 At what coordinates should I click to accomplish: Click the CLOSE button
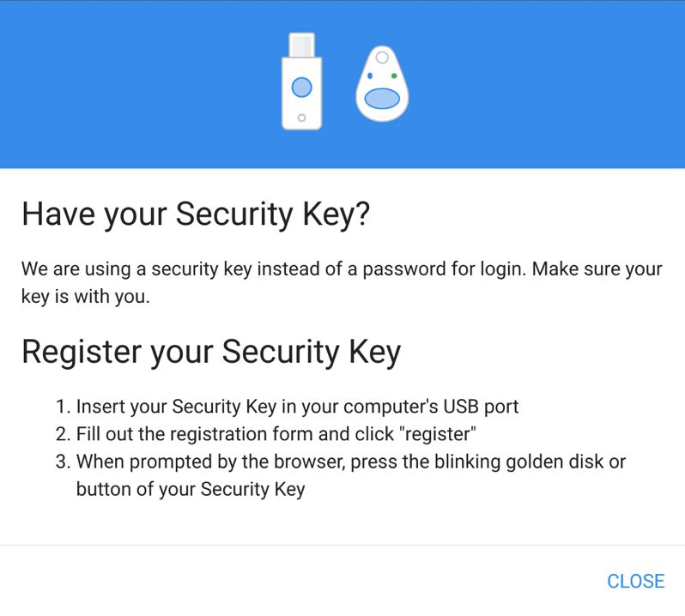coord(635,581)
